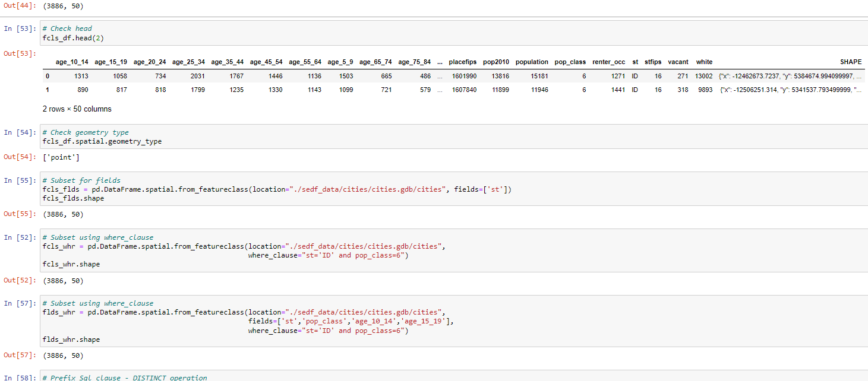Click the ['point'] output text
868x381 pixels.
(61, 157)
